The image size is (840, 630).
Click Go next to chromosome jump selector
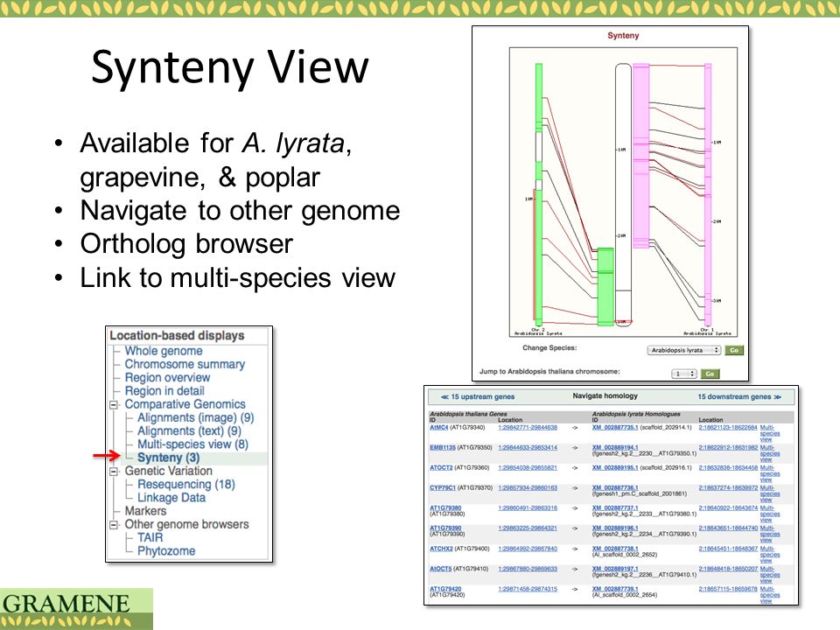click(x=710, y=374)
